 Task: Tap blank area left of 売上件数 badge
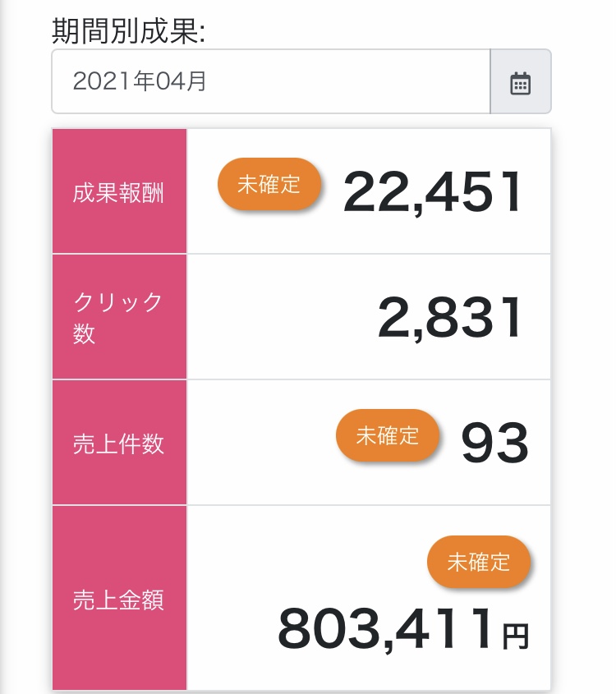[261, 443]
